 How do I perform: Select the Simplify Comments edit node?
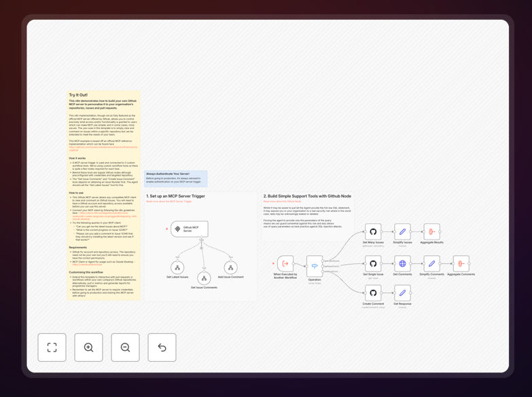coord(432,263)
